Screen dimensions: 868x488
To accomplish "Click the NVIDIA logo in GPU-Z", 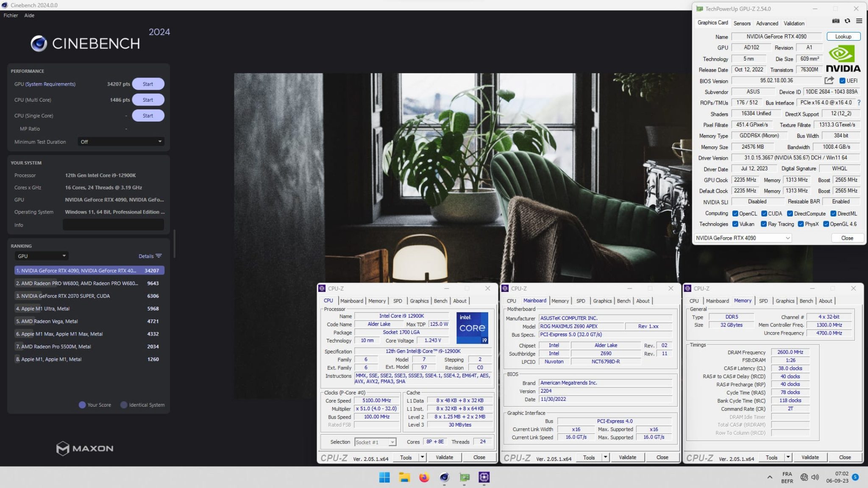I will [x=843, y=57].
